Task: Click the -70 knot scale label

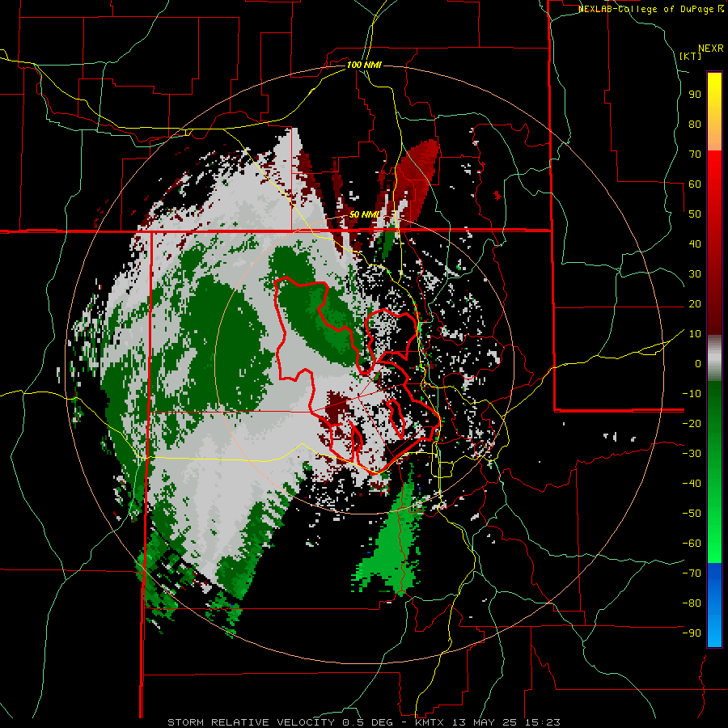Action: pos(692,574)
